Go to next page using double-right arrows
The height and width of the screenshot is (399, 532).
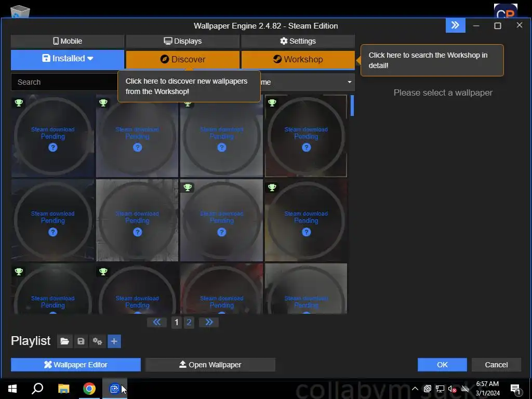coord(209,322)
